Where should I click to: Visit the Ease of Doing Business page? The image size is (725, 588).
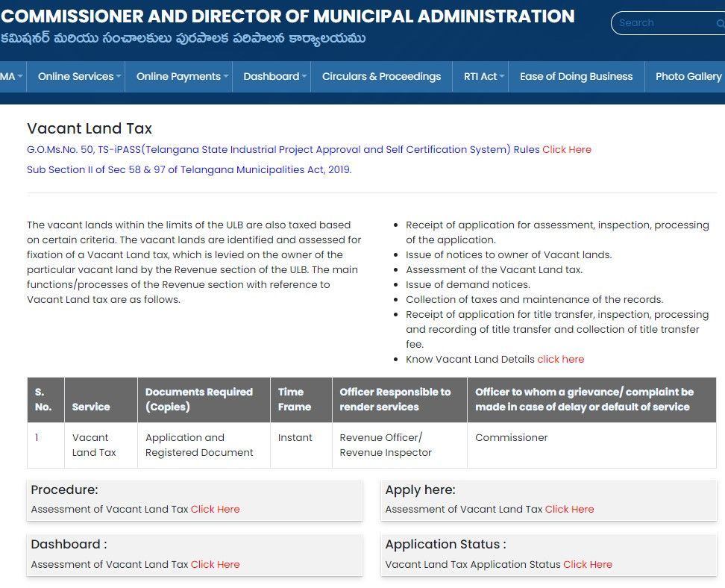point(576,76)
